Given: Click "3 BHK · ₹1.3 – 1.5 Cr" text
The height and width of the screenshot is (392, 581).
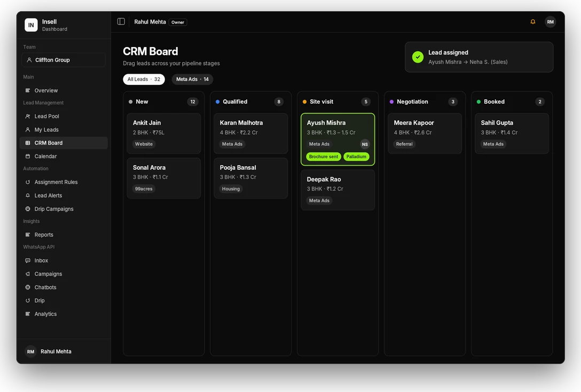Looking at the screenshot, I should click(x=331, y=132).
